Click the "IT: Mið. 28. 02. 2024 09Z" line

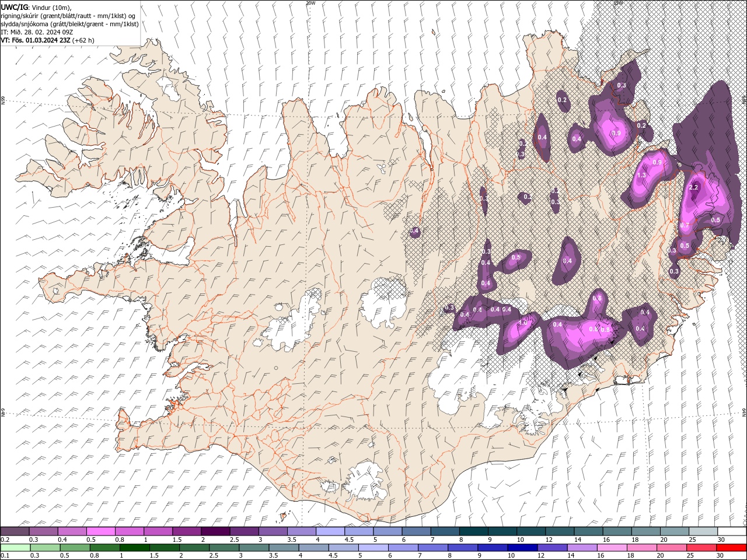[36, 32]
